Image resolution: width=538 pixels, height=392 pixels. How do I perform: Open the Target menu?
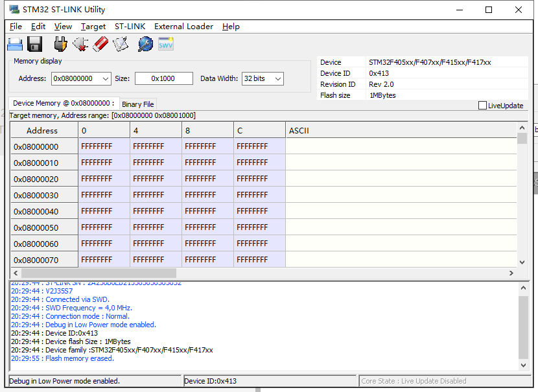pos(93,27)
